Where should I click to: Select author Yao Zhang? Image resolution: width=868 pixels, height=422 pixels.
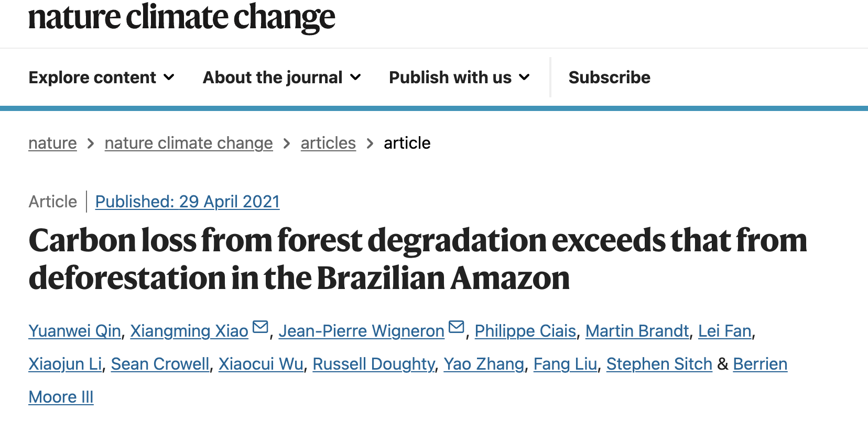[x=484, y=364]
